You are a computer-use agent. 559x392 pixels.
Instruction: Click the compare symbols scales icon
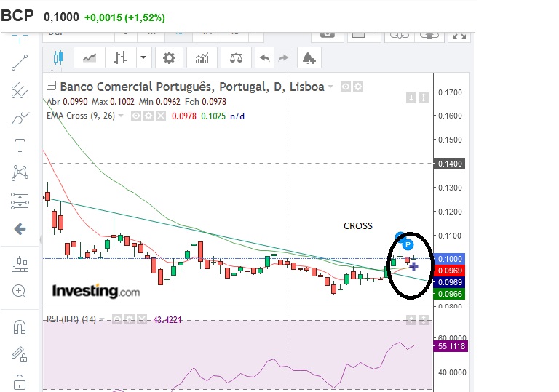[x=236, y=57]
